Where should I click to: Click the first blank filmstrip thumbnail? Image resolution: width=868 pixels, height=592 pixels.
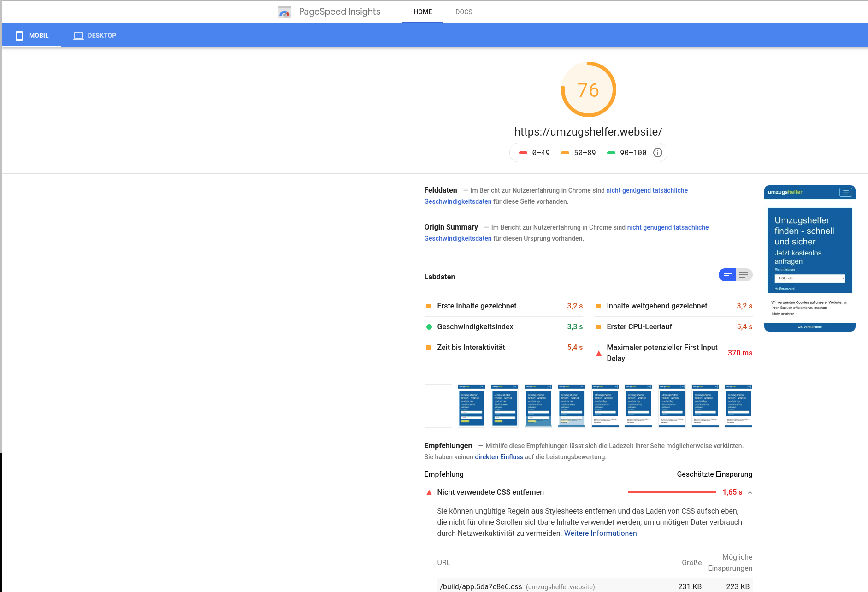pos(438,406)
